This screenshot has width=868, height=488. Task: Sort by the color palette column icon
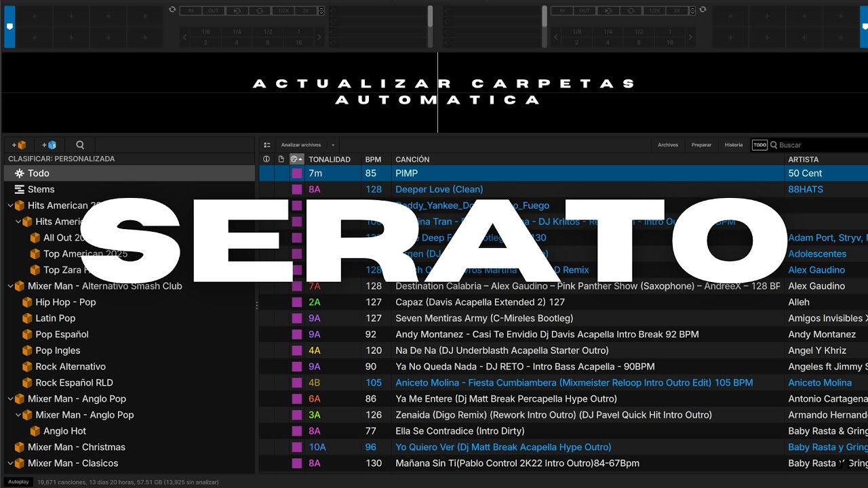coord(296,159)
